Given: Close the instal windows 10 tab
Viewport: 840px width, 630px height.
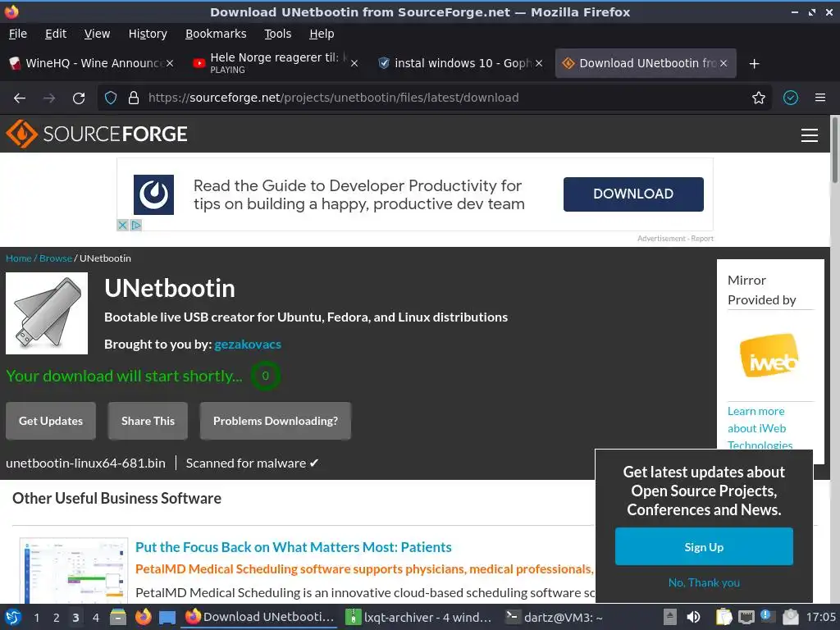Looking at the screenshot, I should click(x=539, y=63).
